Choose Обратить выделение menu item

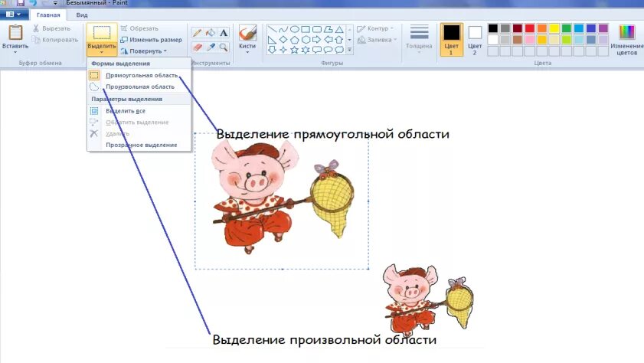(139, 123)
